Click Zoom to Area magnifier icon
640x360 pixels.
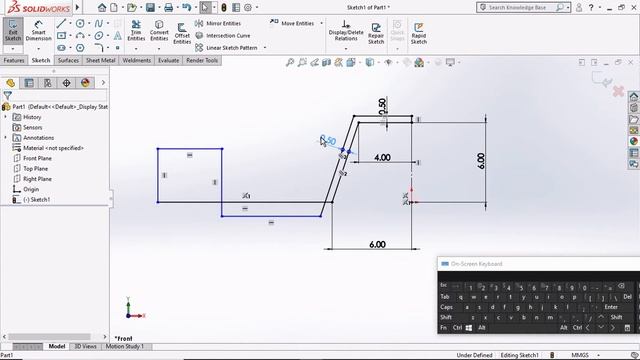(302, 62)
